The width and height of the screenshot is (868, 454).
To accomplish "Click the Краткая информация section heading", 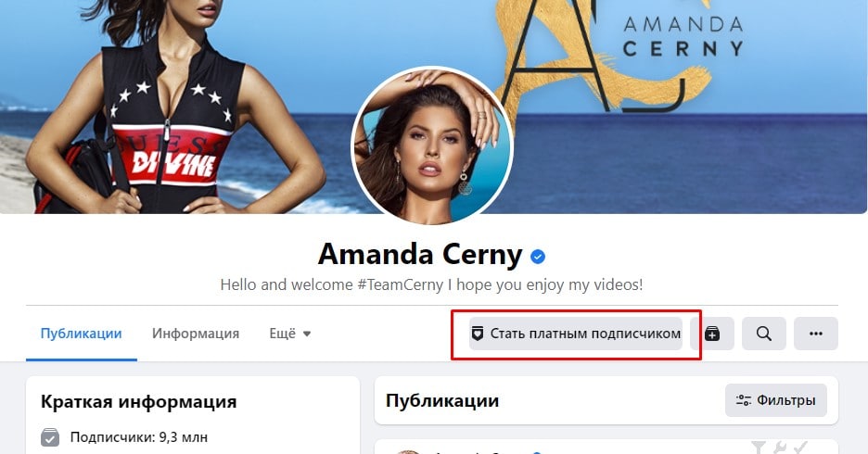I will (x=139, y=401).
